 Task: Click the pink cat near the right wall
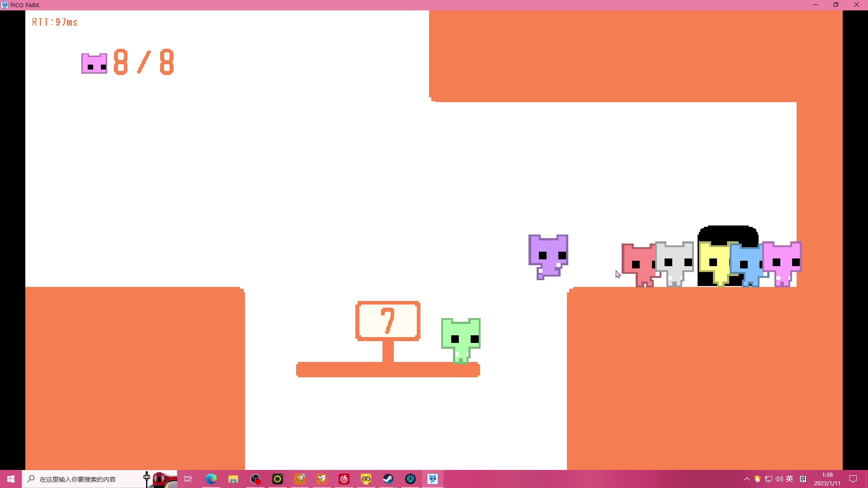click(782, 264)
